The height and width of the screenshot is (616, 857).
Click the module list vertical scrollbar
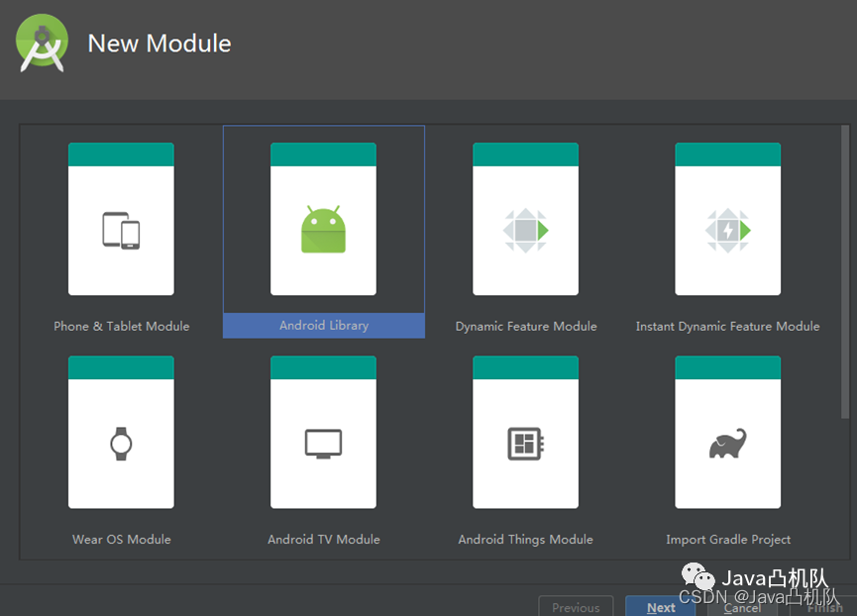(845, 272)
